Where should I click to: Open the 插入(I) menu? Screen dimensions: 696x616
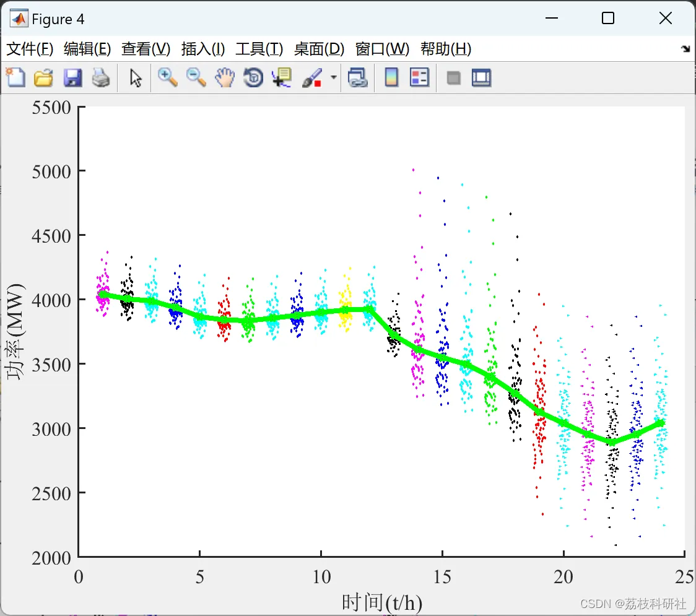[x=203, y=49]
